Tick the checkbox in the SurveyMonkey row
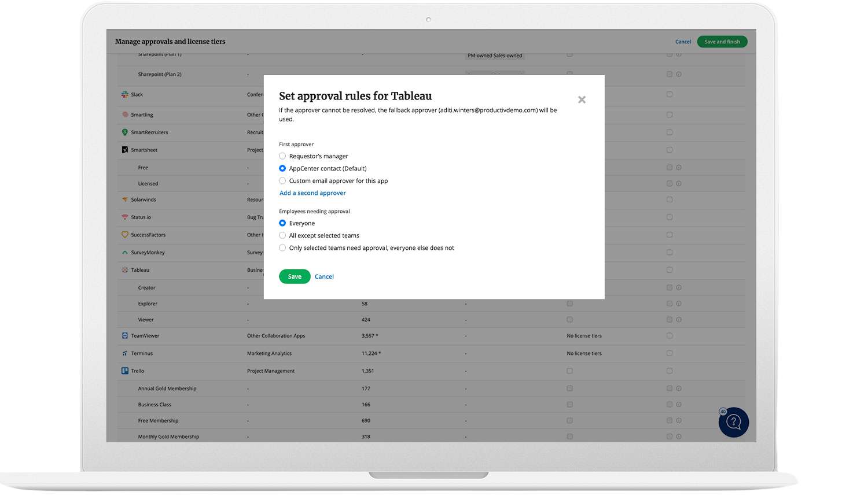Screen dimensions: 868x503 (x=670, y=253)
